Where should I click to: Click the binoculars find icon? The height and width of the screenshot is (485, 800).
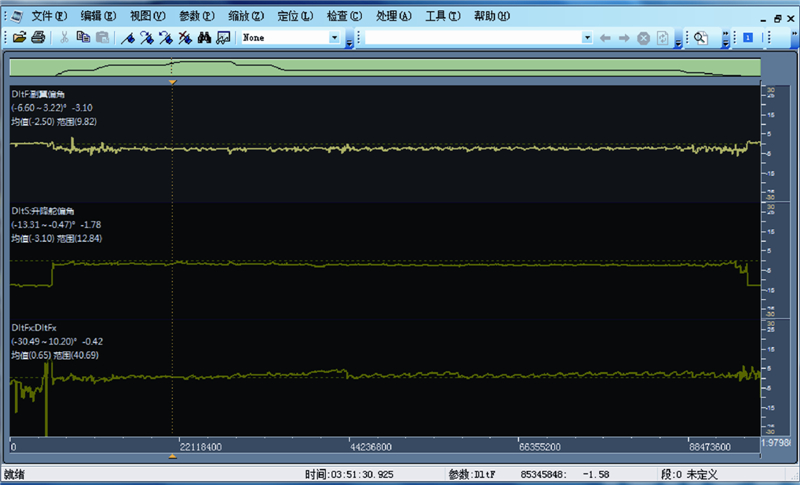pos(202,37)
